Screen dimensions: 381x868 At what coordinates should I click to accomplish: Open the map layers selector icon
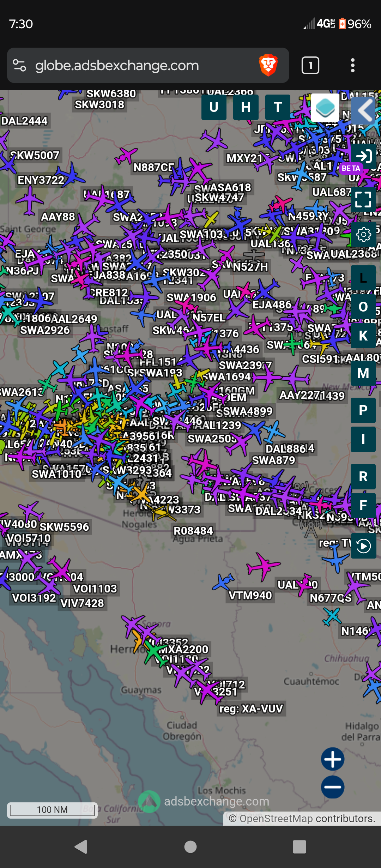pyautogui.click(x=325, y=108)
